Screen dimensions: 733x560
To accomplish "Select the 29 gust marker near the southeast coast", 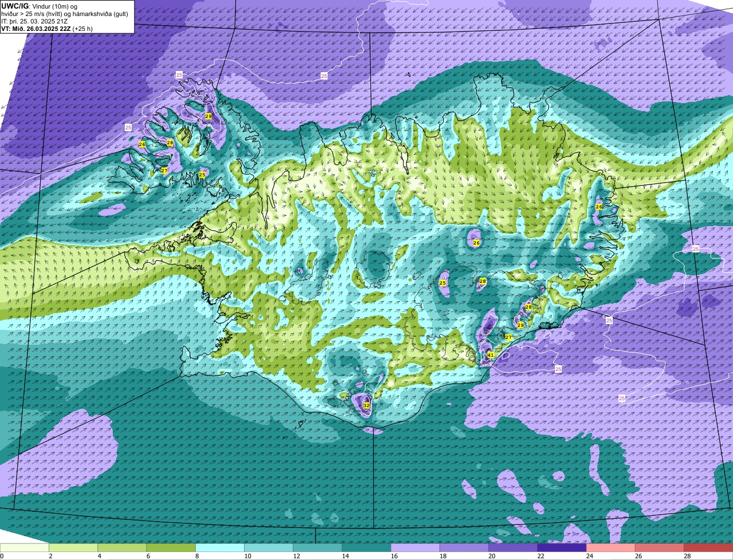I will 521,325.
